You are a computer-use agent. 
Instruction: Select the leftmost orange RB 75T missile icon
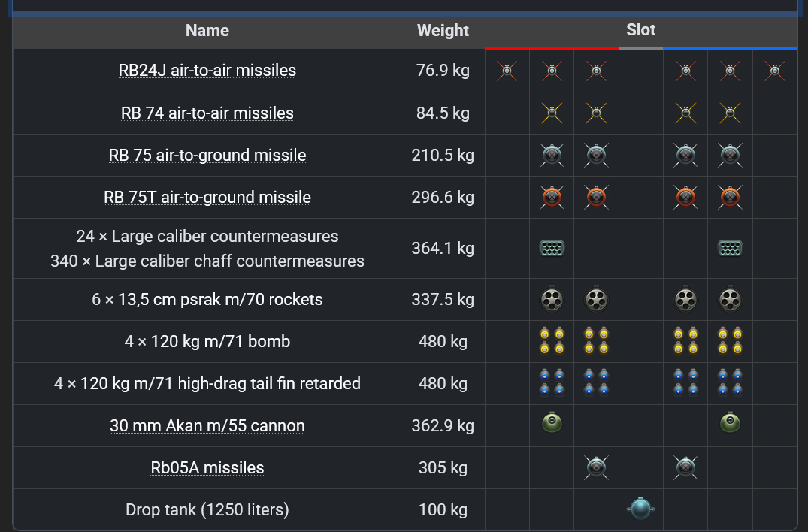coord(552,198)
